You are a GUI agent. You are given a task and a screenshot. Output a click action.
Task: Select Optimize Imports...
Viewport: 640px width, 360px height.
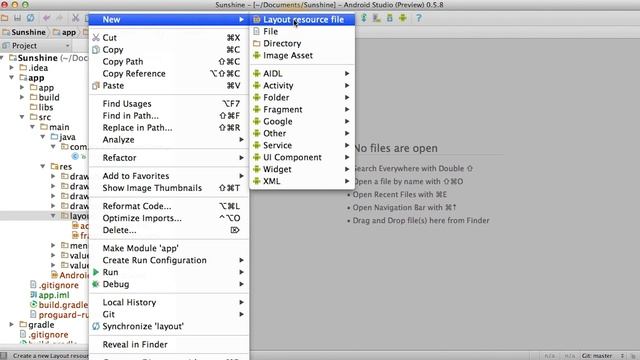coord(169,218)
